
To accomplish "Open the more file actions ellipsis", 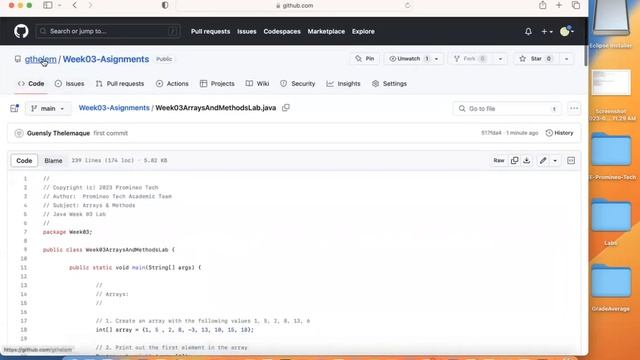I will pos(574,109).
